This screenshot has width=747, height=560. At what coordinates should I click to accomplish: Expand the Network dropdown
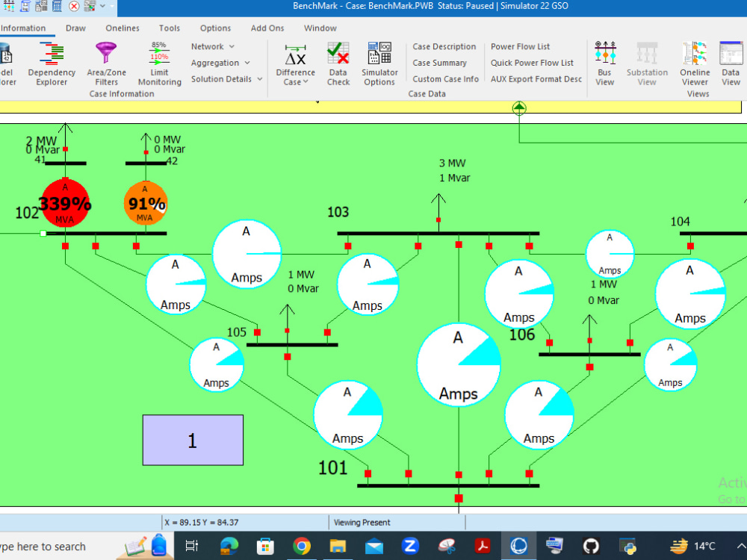click(x=209, y=46)
